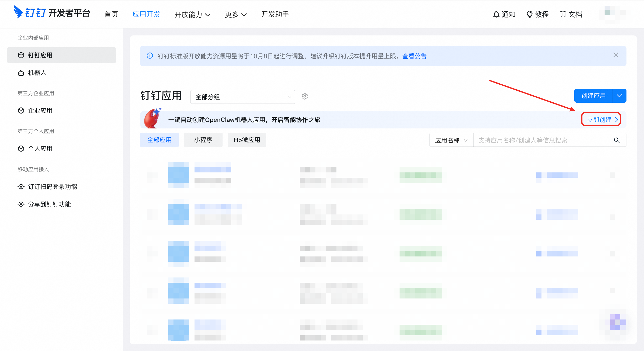Click the info icon in announcement banner
The image size is (644, 351).
(150, 56)
